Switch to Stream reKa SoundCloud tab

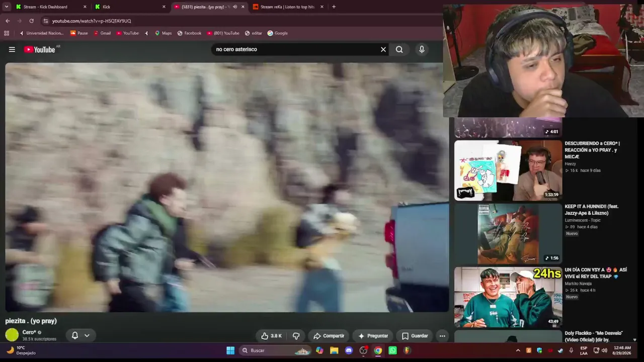(x=287, y=7)
